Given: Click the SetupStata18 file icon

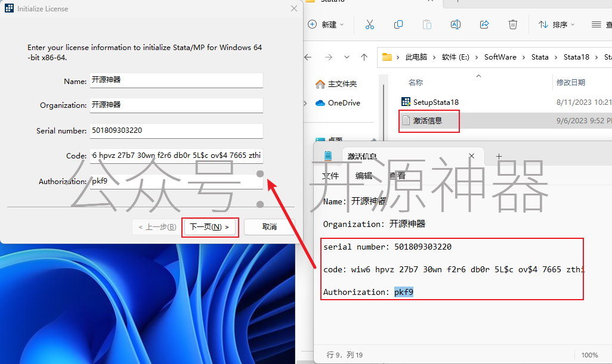Looking at the screenshot, I should tap(406, 102).
